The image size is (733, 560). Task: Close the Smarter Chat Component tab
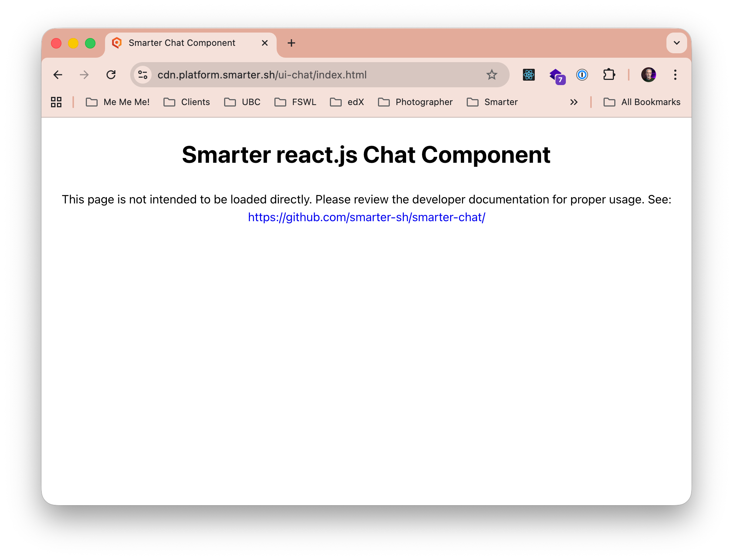tap(265, 43)
